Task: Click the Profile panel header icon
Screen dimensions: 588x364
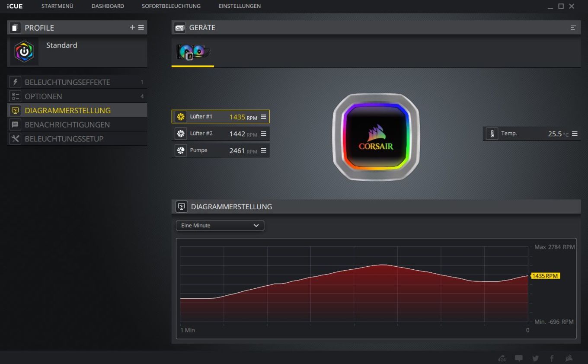Action: pyautogui.click(x=15, y=28)
